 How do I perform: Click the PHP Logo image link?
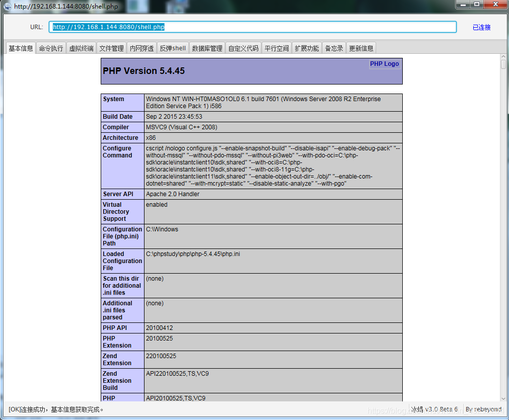(x=384, y=64)
